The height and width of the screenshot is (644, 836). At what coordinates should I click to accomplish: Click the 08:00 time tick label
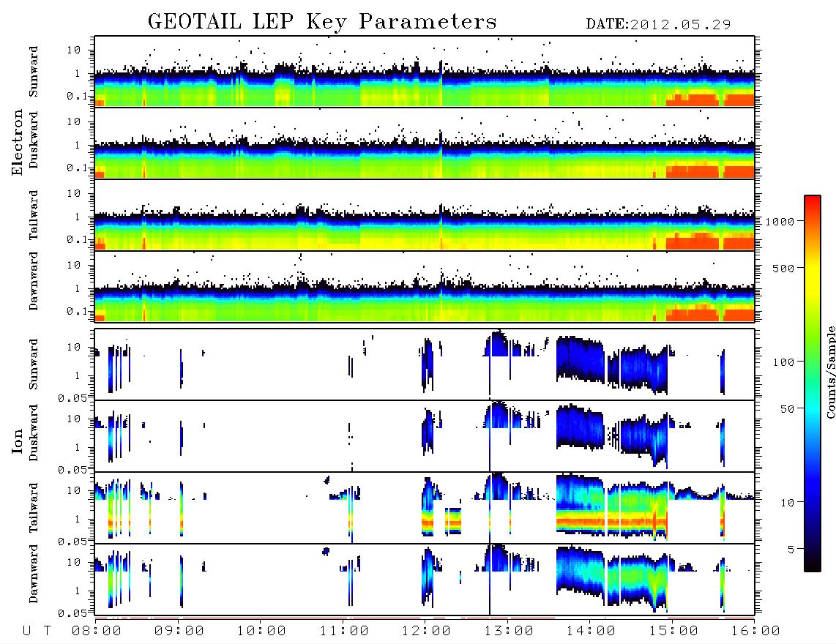click(97, 632)
